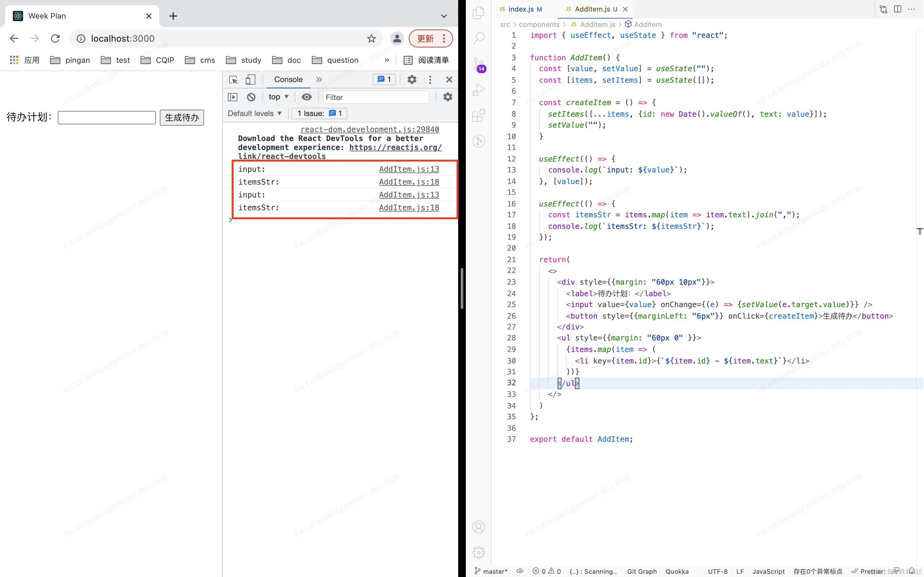Open the Run and Debug icon
This screenshot has width=924, height=577.
coord(478,90)
